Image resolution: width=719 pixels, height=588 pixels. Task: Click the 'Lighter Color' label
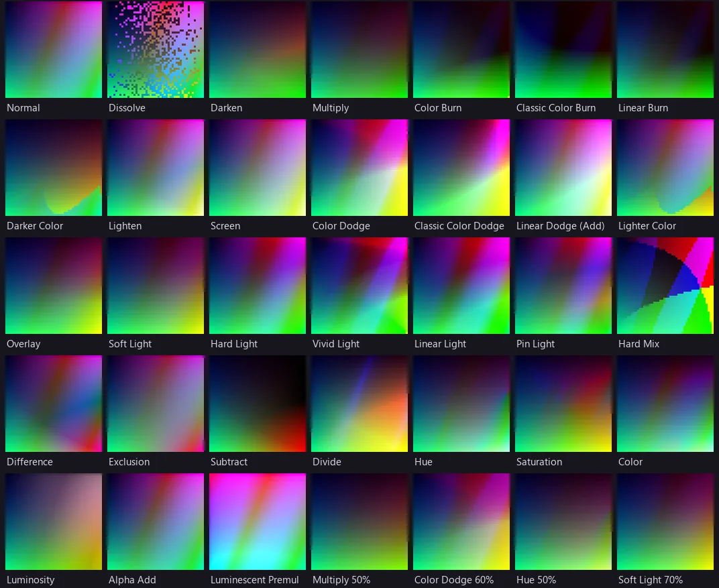pos(647,226)
